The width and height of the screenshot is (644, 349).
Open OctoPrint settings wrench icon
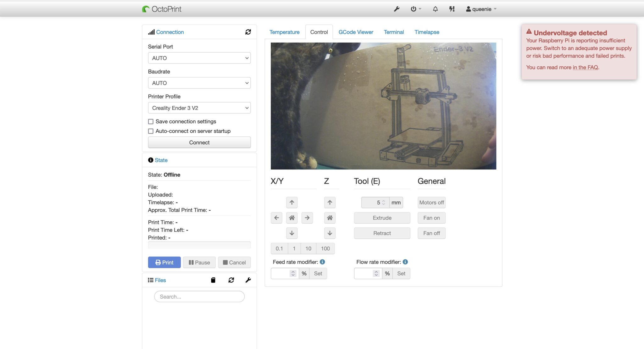(x=397, y=9)
